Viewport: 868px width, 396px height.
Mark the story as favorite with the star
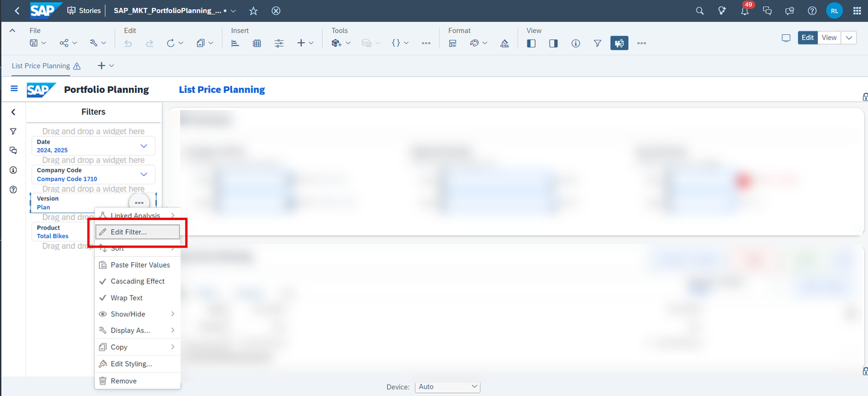click(254, 11)
